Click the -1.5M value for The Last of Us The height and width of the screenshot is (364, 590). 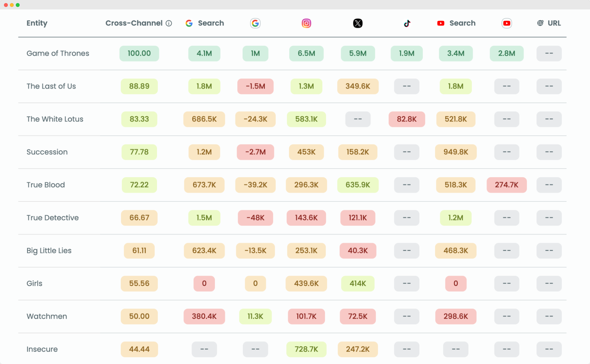[255, 86]
